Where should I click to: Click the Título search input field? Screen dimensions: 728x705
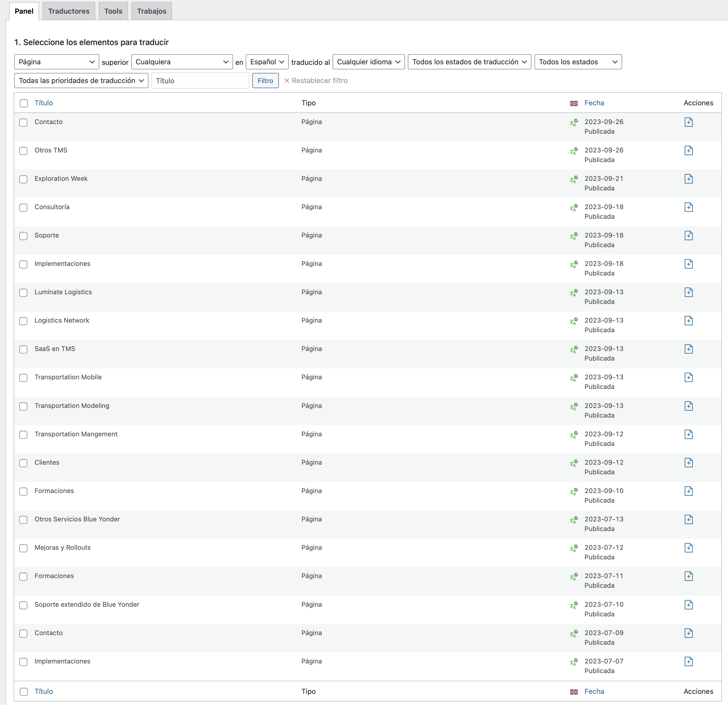pos(200,81)
